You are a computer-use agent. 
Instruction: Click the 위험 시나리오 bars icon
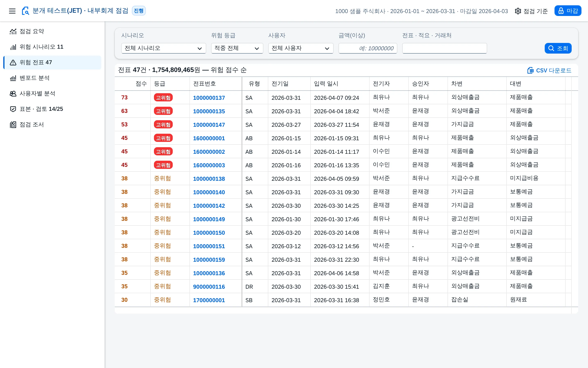click(x=13, y=47)
